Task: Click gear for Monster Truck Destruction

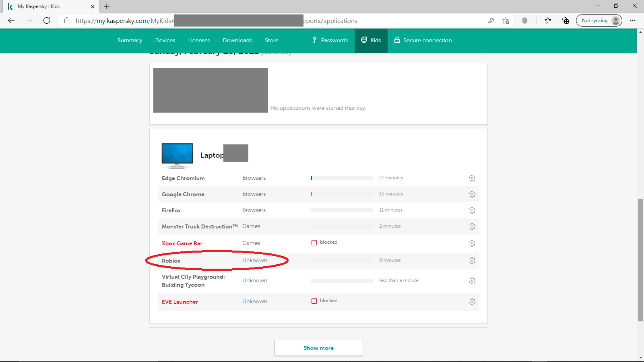Action: 472,226
